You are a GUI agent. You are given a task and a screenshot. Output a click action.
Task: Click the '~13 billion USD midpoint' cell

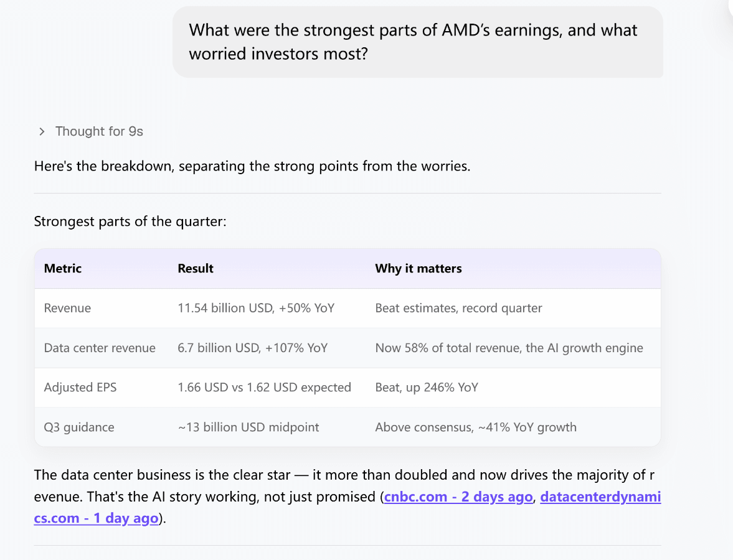click(x=248, y=427)
